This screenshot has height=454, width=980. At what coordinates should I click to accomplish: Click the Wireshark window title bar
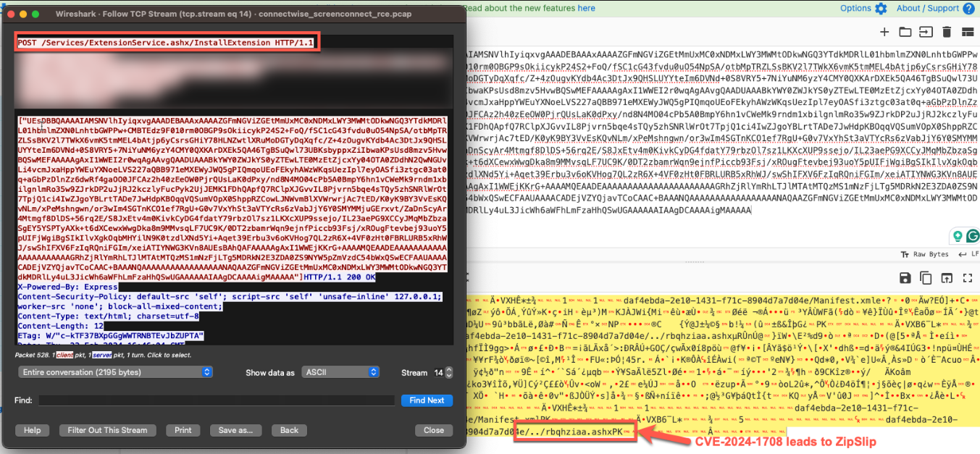pos(234,14)
